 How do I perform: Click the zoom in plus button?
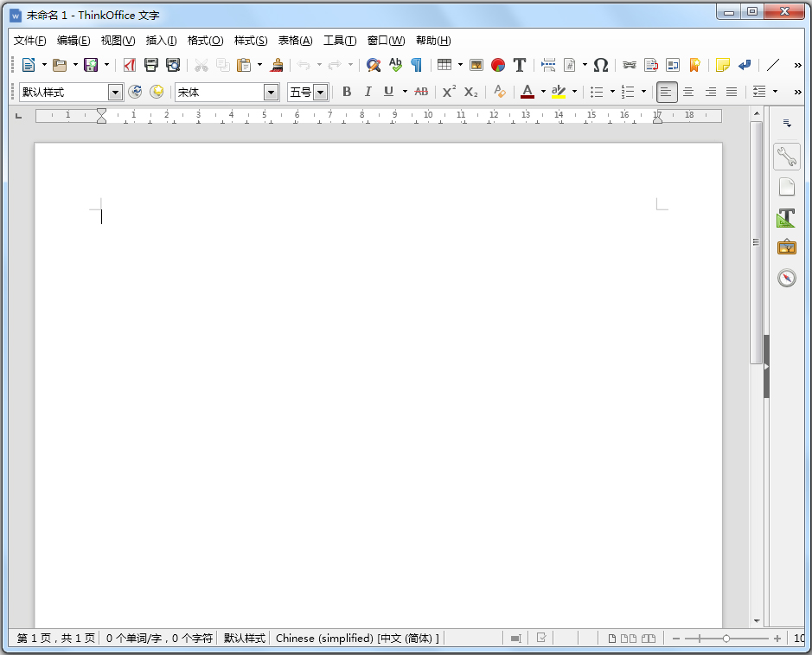point(777,639)
